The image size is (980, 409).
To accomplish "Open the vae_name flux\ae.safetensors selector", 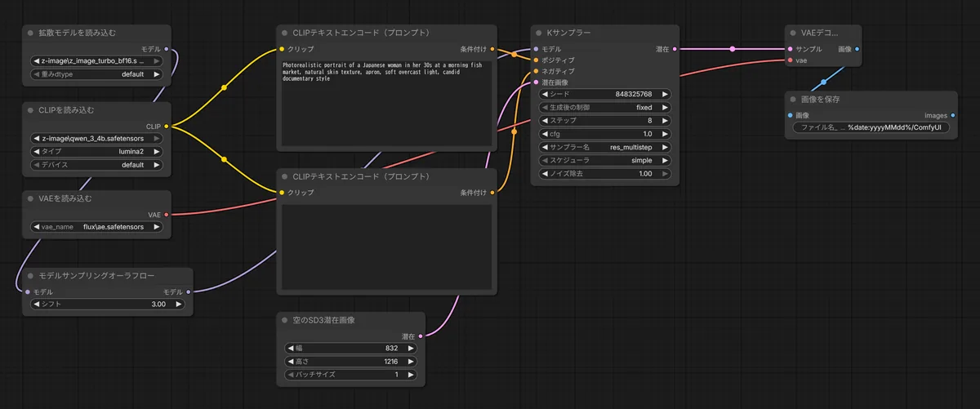I will [x=96, y=227].
